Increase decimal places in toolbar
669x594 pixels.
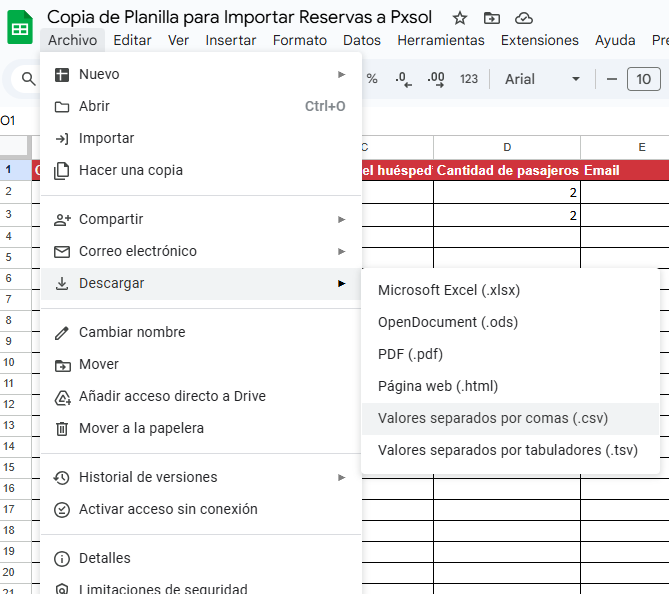435,79
